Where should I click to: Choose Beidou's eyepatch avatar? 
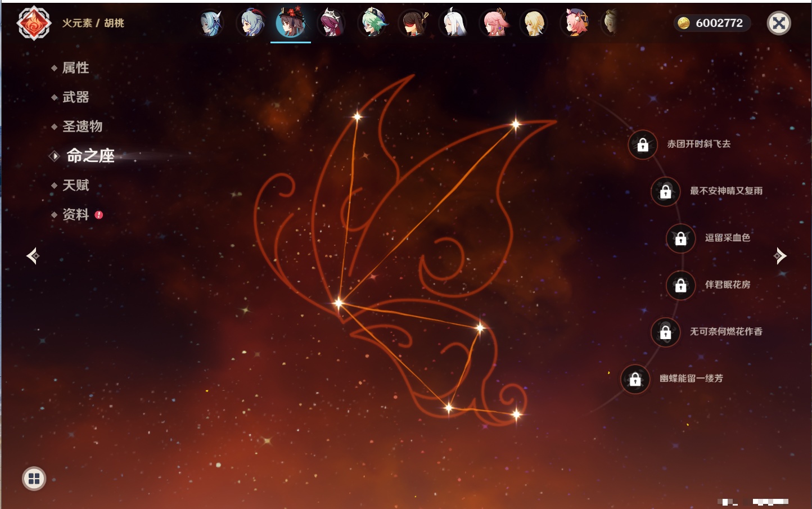point(413,23)
